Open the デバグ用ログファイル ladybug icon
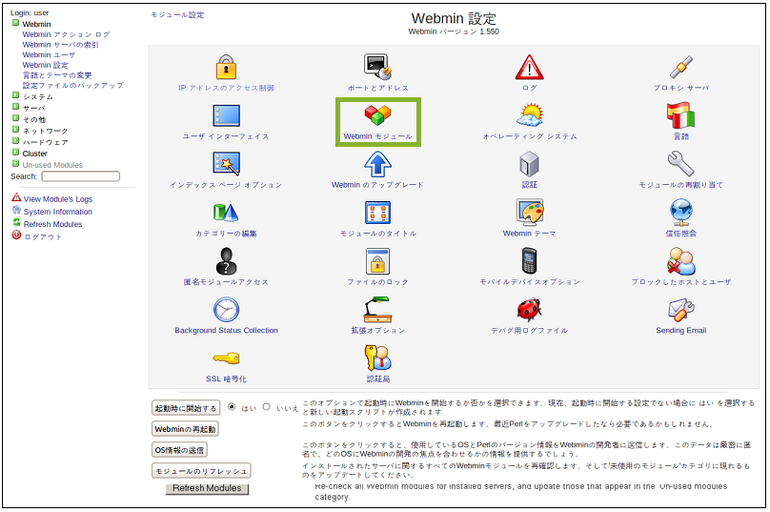 [x=529, y=309]
